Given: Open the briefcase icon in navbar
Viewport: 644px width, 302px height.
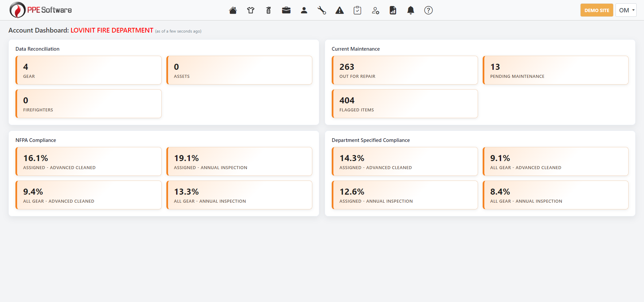Looking at the screenshot, I should (286, 10).
